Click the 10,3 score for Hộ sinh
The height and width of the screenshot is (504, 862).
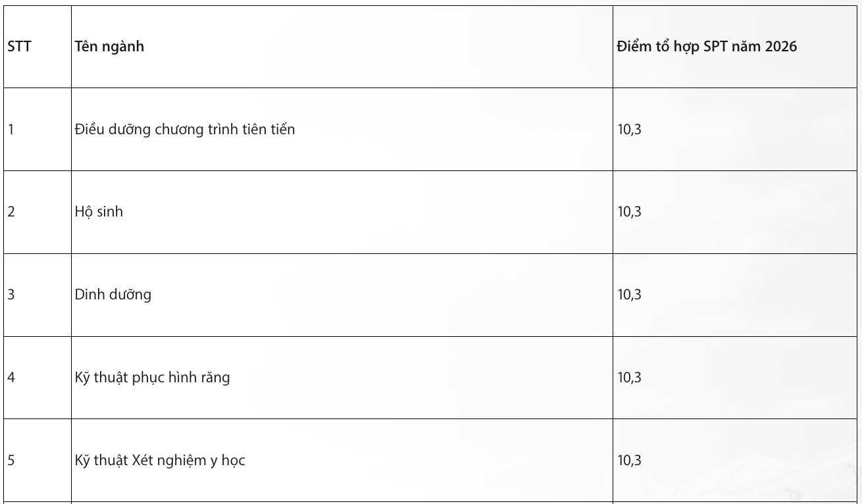point(629,213)
